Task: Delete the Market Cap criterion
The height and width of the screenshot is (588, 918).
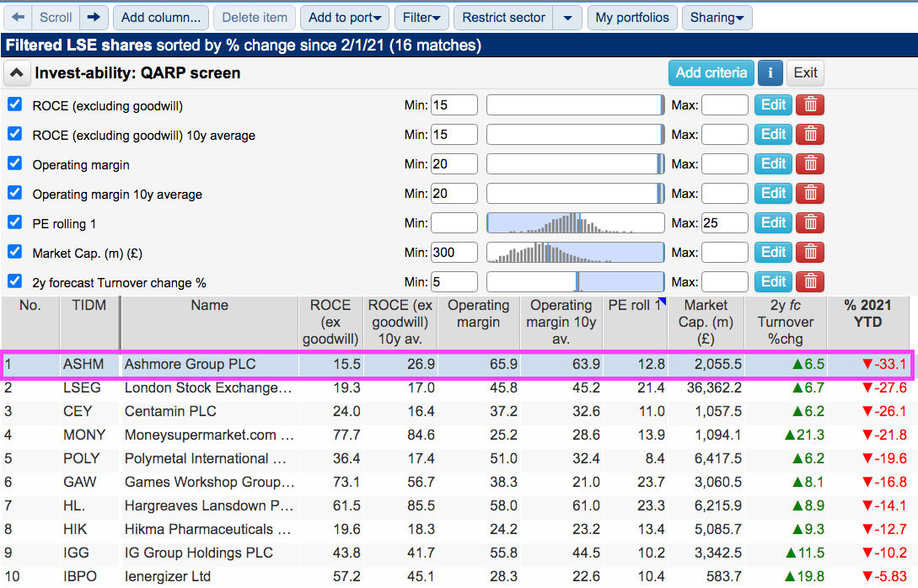Action: (810, 252)
